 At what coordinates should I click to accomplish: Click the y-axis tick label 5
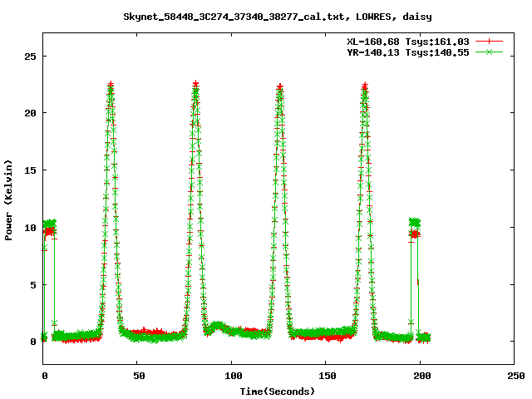33,285
